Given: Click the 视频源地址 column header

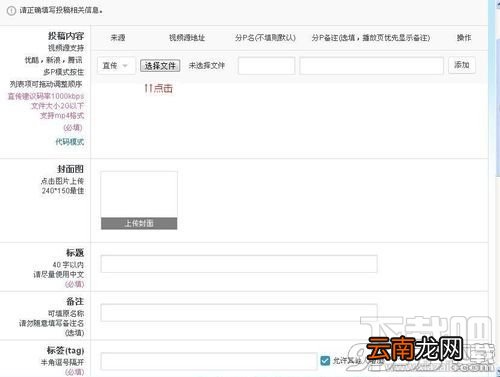Looking at the screenshot, I should [187, 38].
